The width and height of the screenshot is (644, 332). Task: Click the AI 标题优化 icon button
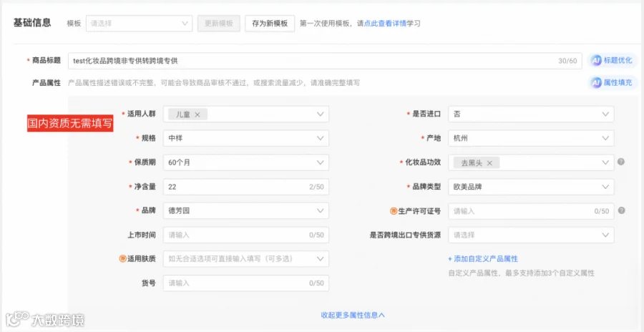[x=612, y=61]
